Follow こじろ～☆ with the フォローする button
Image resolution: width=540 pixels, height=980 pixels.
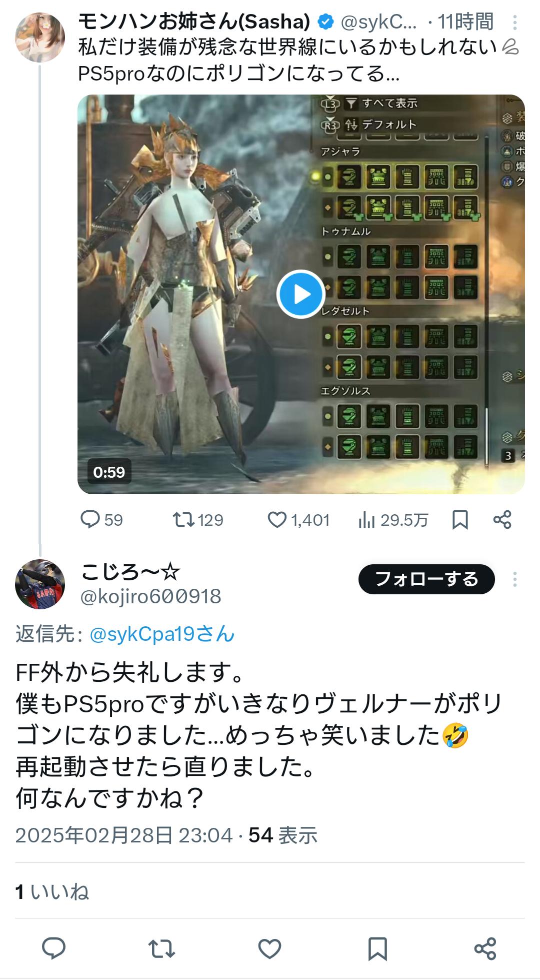click(x=426, y=579)
